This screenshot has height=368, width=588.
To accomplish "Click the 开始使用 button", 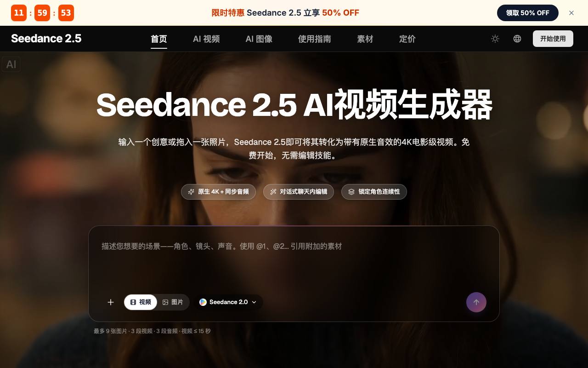I will point(553,39).
